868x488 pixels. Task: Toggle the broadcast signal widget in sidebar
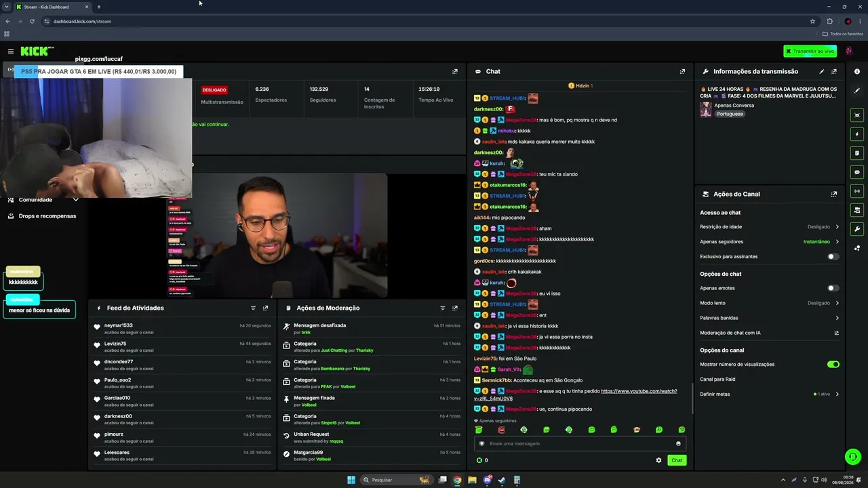[x=857, y=191]
